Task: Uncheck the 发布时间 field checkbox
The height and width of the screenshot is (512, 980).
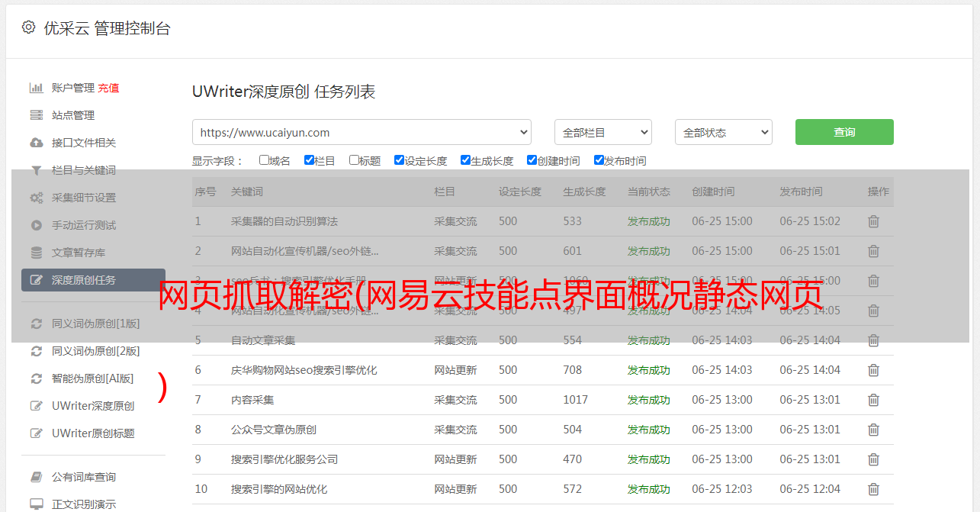Action: tap(599, 160)
